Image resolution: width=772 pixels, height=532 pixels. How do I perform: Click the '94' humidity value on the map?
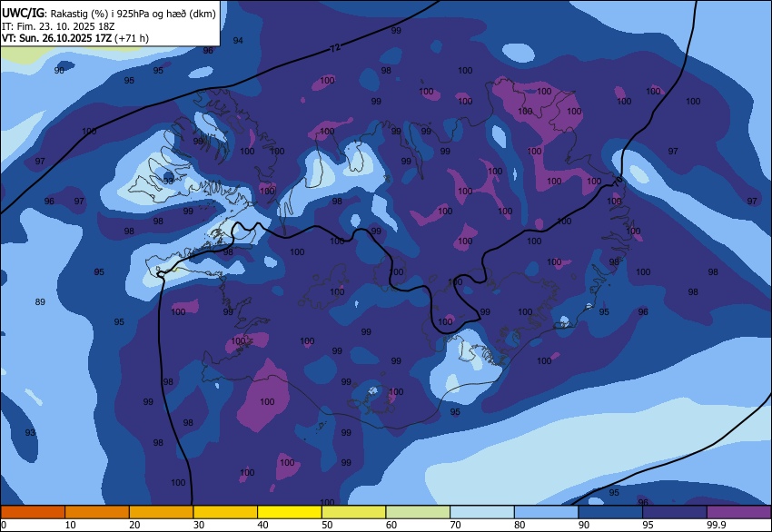pos(238,40)
